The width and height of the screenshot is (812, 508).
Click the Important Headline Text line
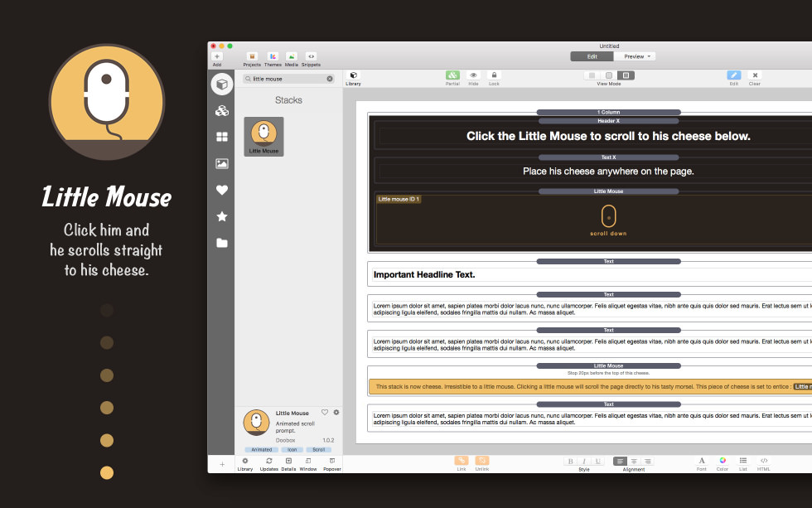424,274
